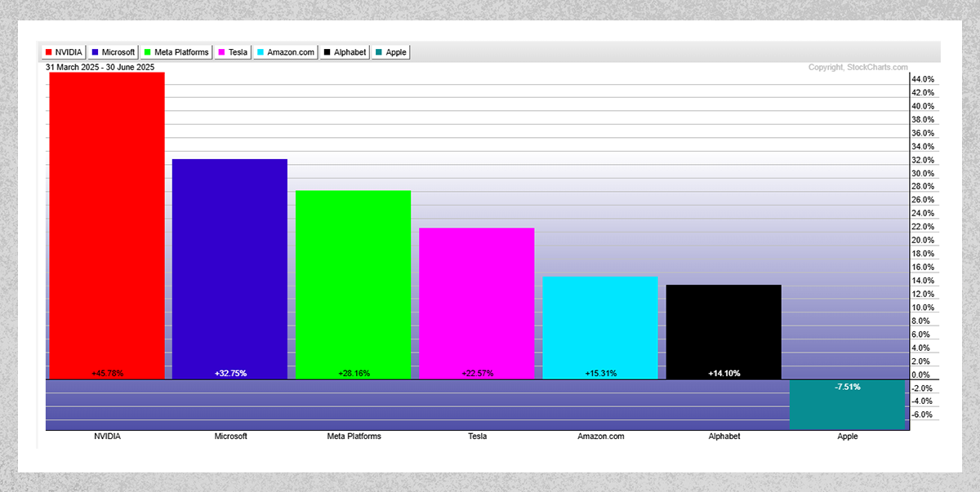The width and height of the screenshot is (980, 492).
Task: Click the +45.78% value label
Action: pyautogui.click(x=107, y=374)
